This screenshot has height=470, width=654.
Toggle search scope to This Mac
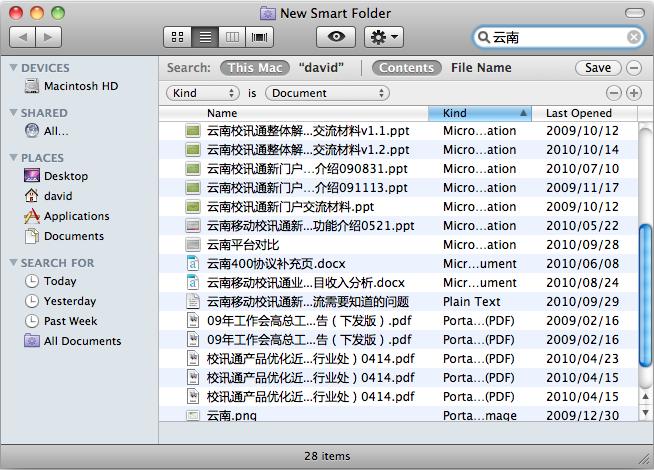click(x=254, y=68)
